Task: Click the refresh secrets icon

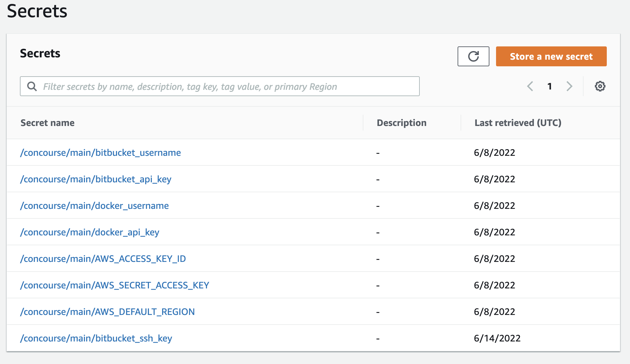Action: coord(473,56)
